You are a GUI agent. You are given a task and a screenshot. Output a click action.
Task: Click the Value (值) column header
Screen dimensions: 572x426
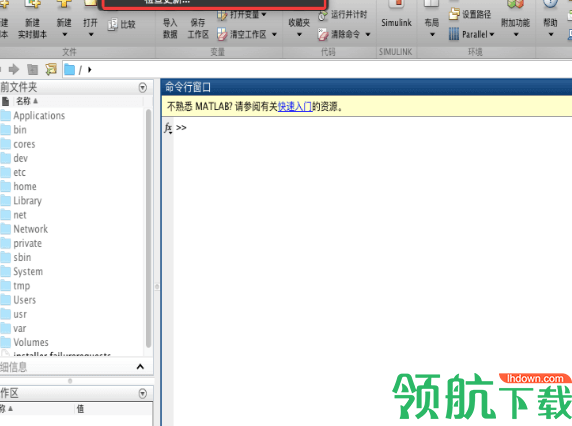click(x=80, y=409)
